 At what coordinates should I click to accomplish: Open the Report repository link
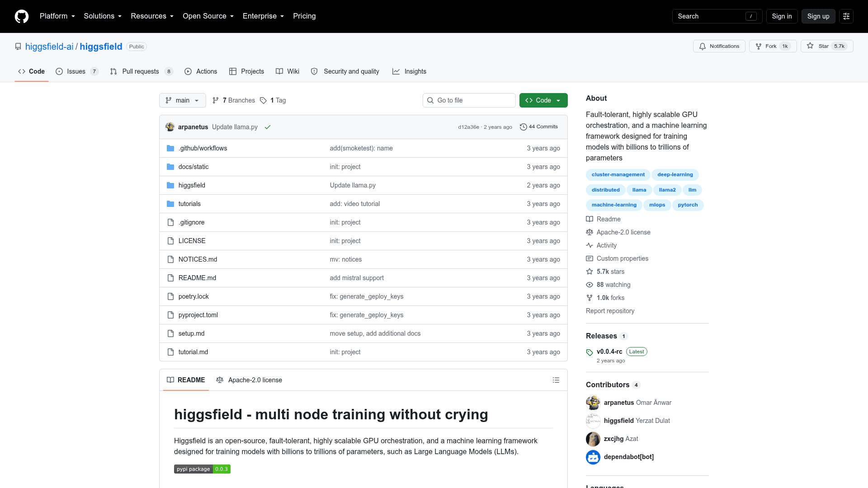610,311
